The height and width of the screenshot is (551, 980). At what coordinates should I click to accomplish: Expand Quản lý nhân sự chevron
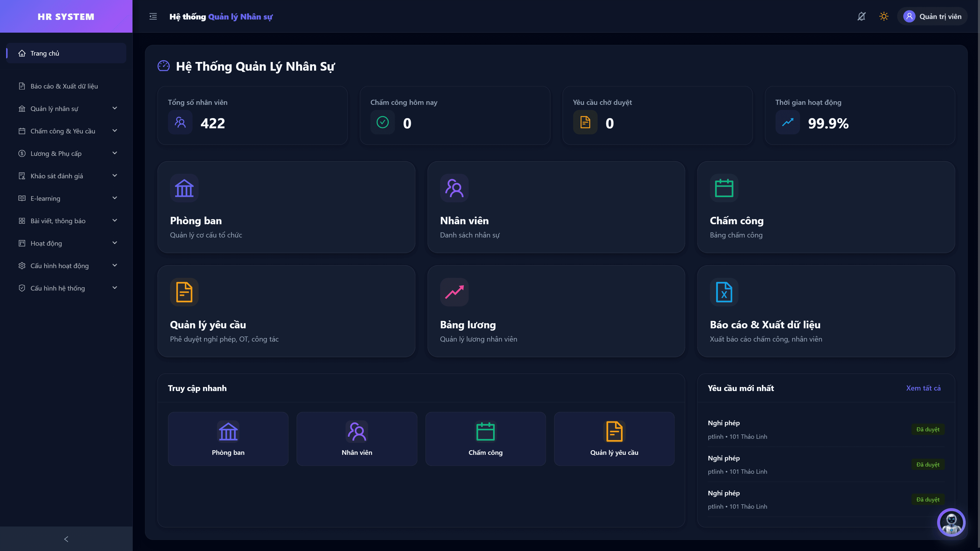[x=115, y=108]
